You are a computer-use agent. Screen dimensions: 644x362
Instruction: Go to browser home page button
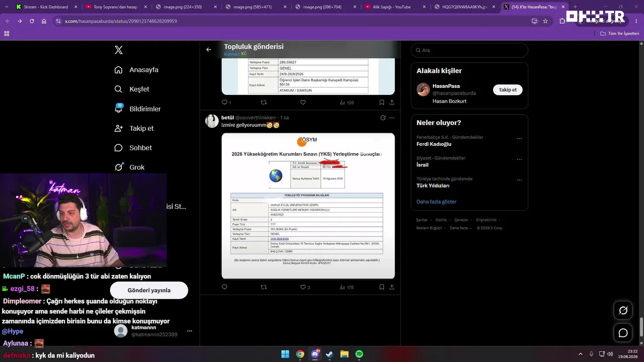coord(44,21)
